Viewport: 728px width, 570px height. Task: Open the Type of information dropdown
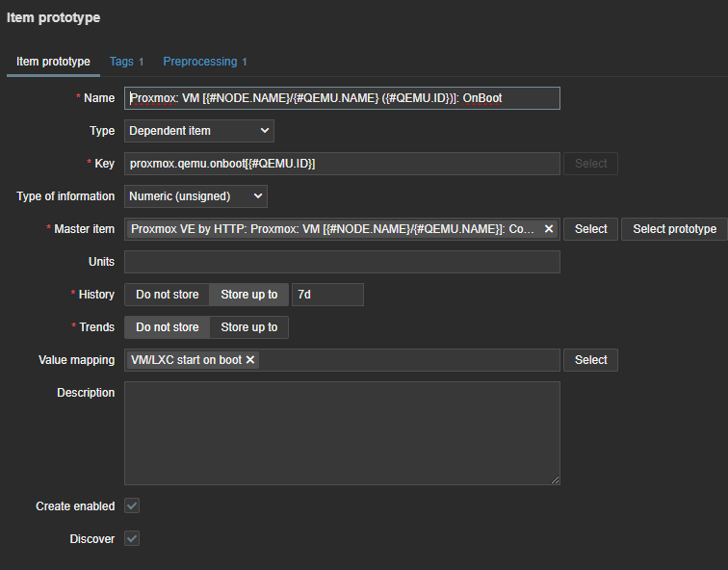click(195, 196)
